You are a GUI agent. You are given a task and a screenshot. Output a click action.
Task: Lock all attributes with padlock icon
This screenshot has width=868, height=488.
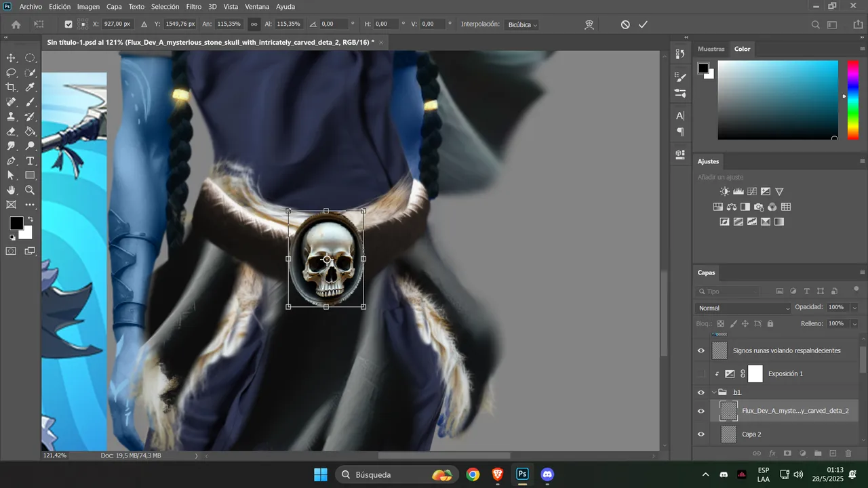(770, 324)
